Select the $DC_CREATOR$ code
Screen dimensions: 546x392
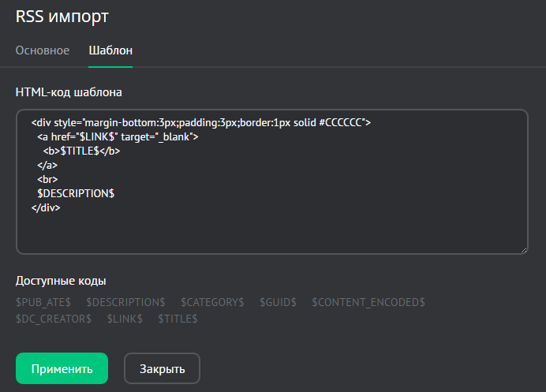tap(54, 319)
